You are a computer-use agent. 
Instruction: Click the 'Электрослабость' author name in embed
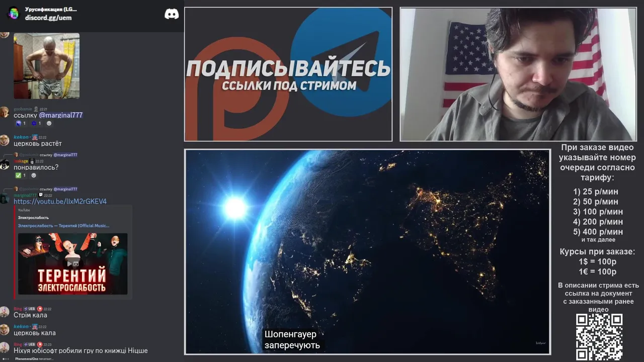[x=33, y=218]
